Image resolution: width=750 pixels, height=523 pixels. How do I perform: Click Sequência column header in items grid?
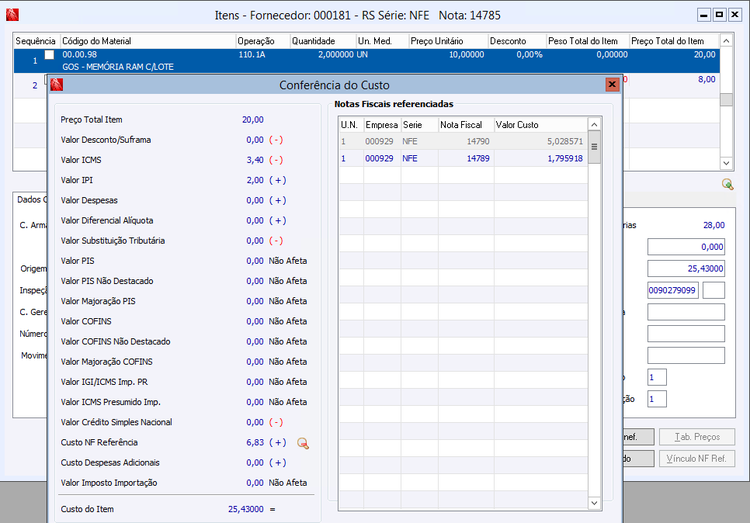(36, 41)
